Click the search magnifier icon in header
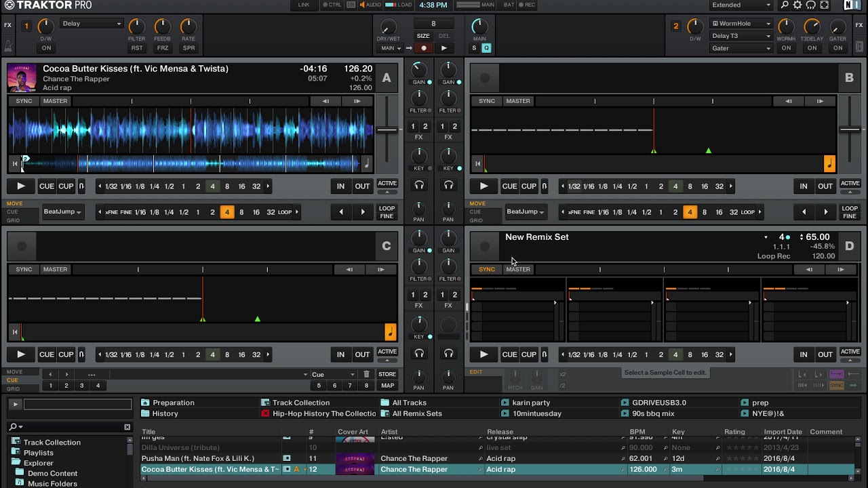 [785, 5]
